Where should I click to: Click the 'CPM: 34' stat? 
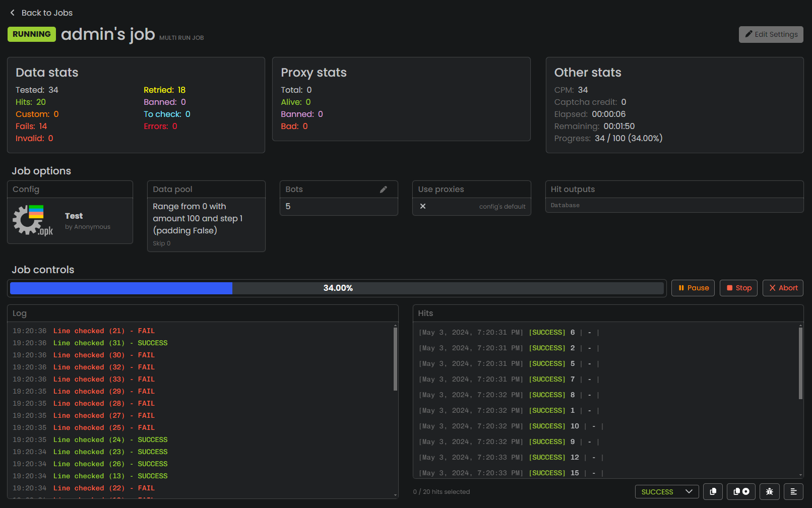571,90
